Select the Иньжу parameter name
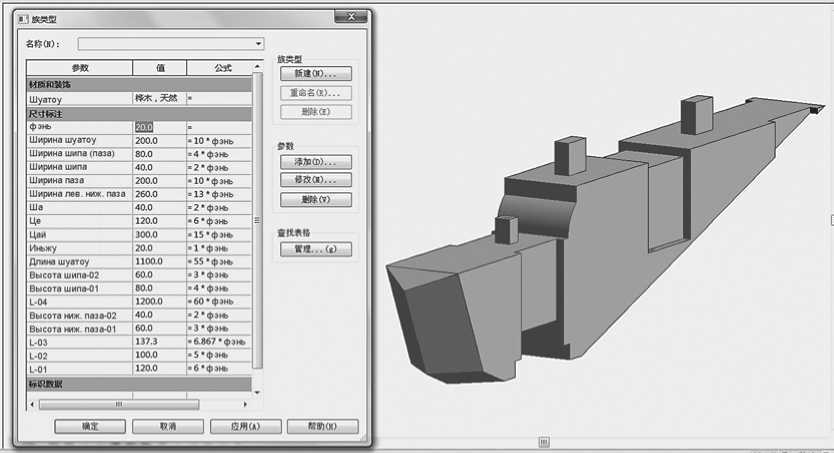This screenshot has width=834, height=453. (x=43, y=248)
